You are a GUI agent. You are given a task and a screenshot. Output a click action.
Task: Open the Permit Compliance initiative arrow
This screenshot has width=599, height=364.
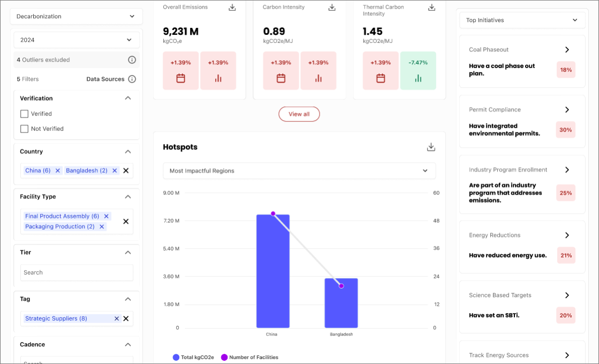(567, 110)
